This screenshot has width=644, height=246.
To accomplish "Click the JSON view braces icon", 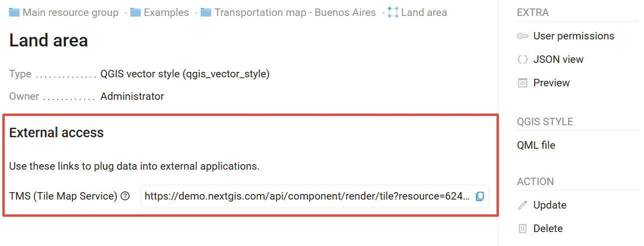I will click(523, 59).
